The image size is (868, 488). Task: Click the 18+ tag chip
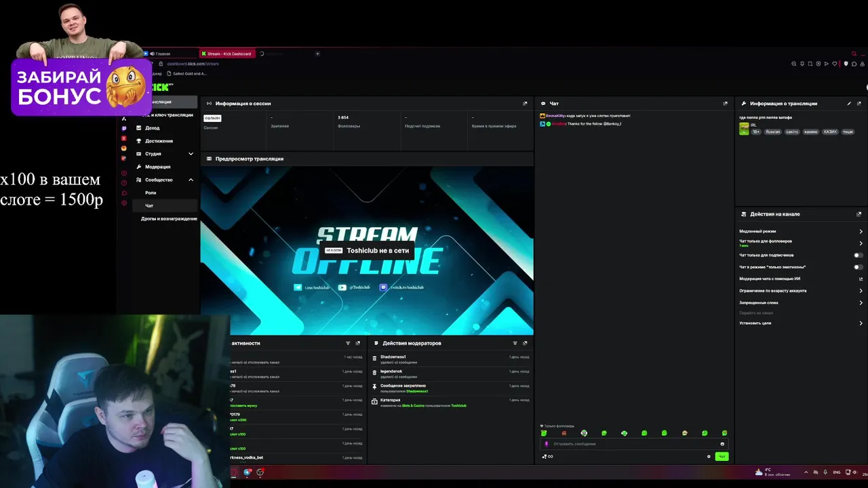tap(756, 132)
